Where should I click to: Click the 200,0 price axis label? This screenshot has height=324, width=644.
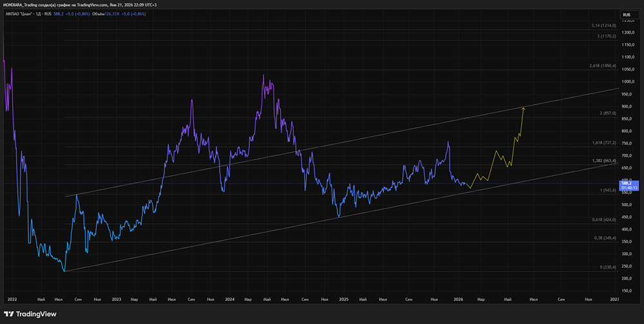(x=627, y=278)
